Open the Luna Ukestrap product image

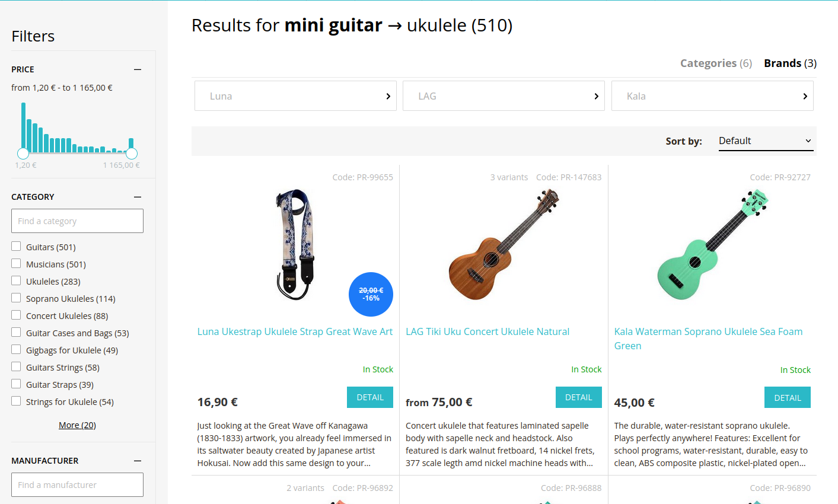click(295, 244)
